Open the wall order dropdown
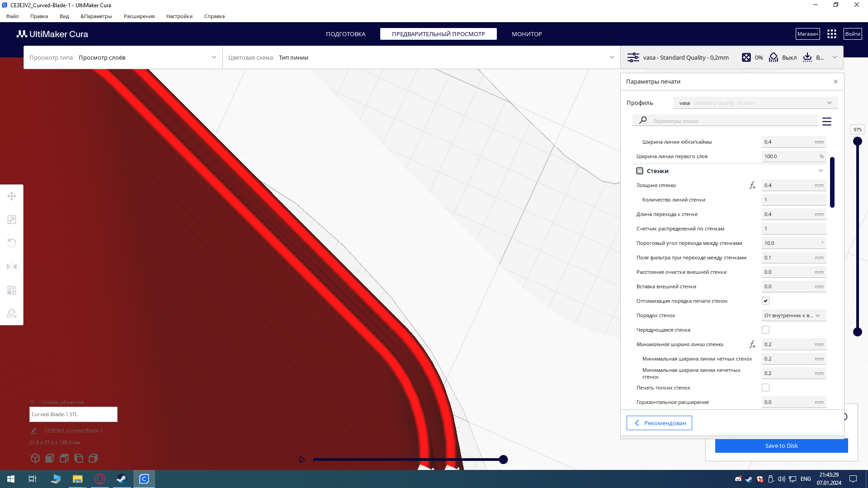 793,315
